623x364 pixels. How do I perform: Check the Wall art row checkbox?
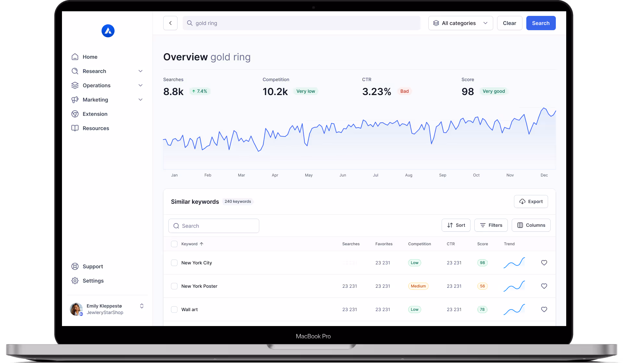pyautogui.click(x=174, y=309)
